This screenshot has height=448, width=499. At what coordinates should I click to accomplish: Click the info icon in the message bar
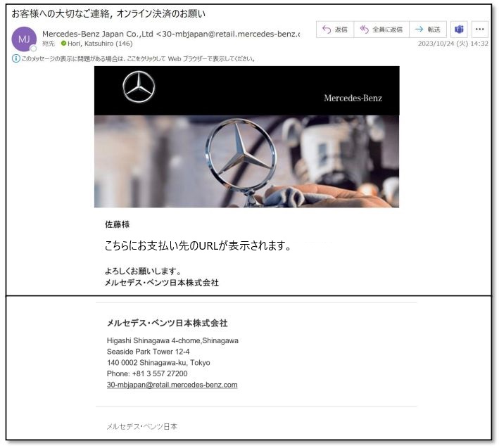[x=16, y=58]
